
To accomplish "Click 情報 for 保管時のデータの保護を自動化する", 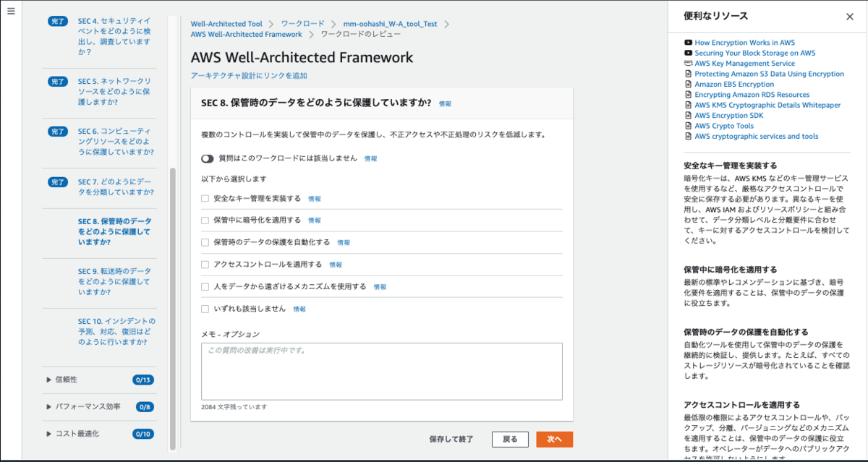I will 344,242.
